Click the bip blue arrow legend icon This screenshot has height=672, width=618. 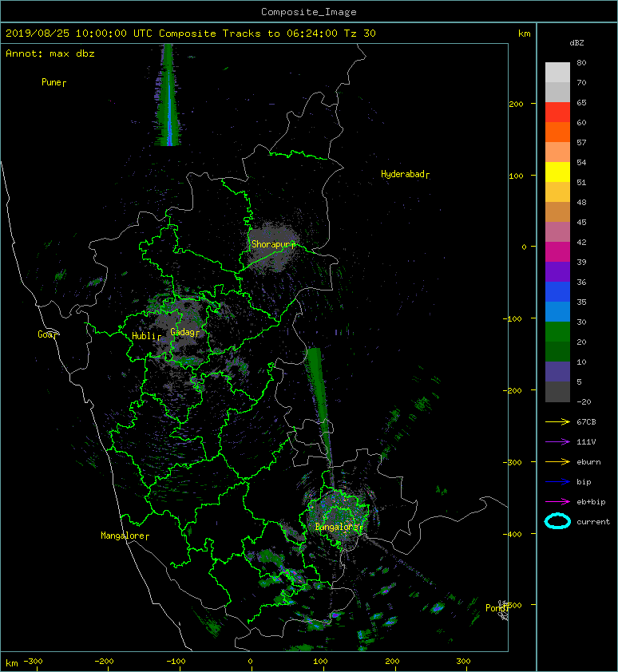[x=557, y=482]
